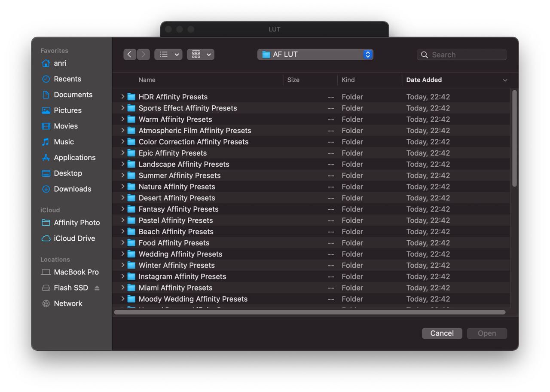Viewport: 550px width, 392px height.
Task: Open the list view options dropdown
Action: (x=168, y=55)
